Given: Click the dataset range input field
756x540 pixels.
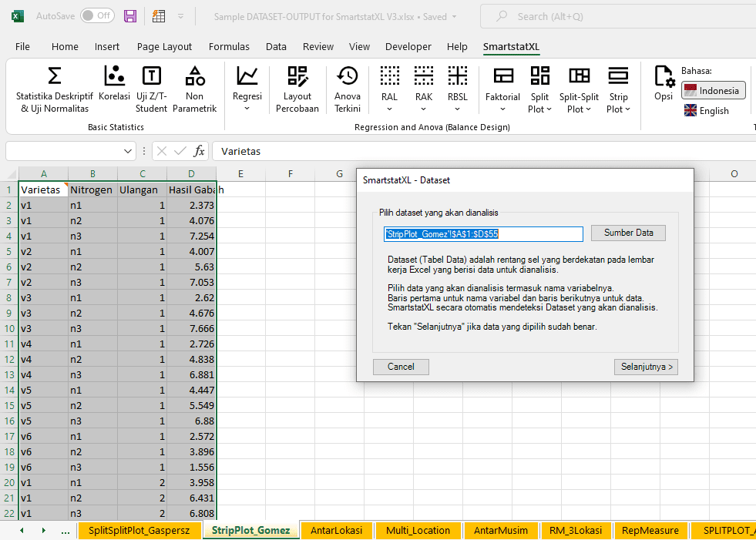Looking at the screenshot, I should pos(483,234).
